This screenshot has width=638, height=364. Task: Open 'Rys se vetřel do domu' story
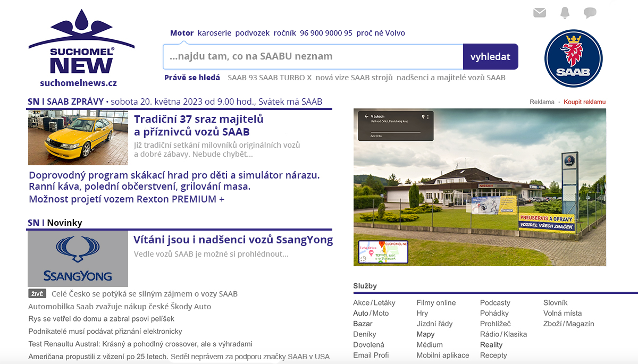pyautogui.click(x=102, y=319)
